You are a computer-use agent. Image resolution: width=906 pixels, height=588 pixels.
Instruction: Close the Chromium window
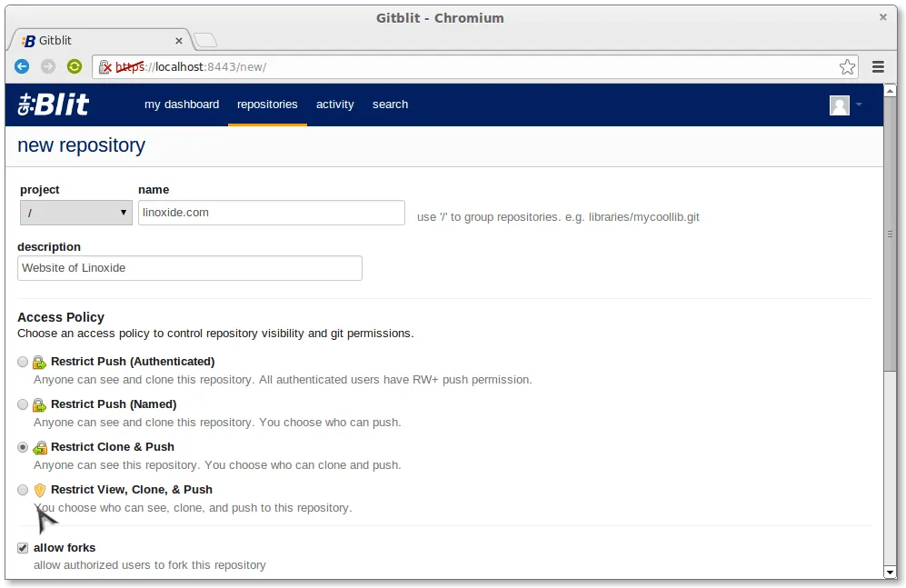click(883, 17)
